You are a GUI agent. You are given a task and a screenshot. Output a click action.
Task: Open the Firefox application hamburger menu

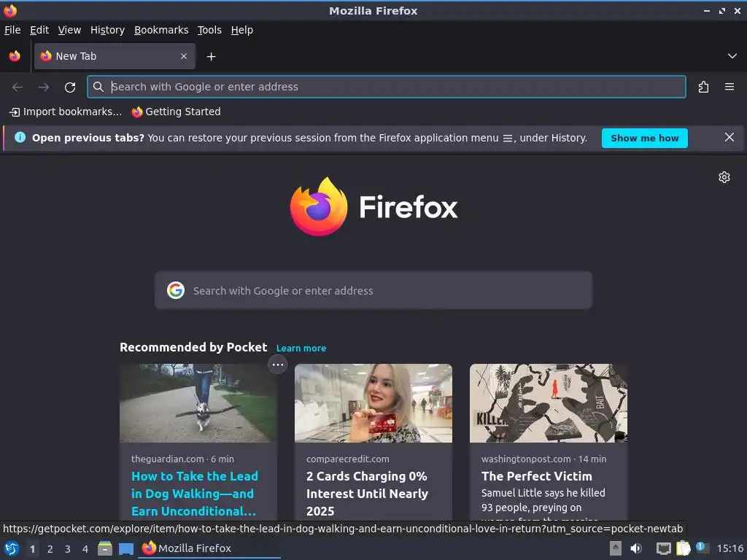[729, 87]
